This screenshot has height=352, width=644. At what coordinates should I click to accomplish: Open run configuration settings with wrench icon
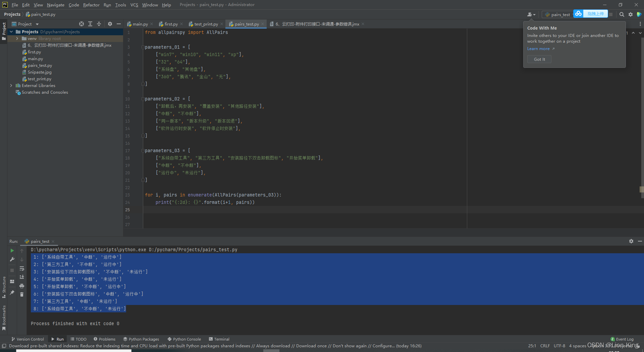pos(12,259)
